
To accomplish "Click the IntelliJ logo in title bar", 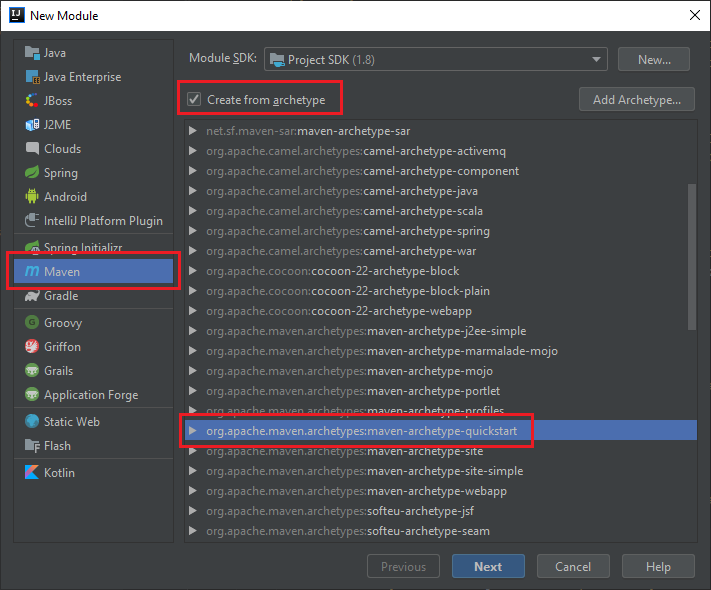I will tap(17, 15).
